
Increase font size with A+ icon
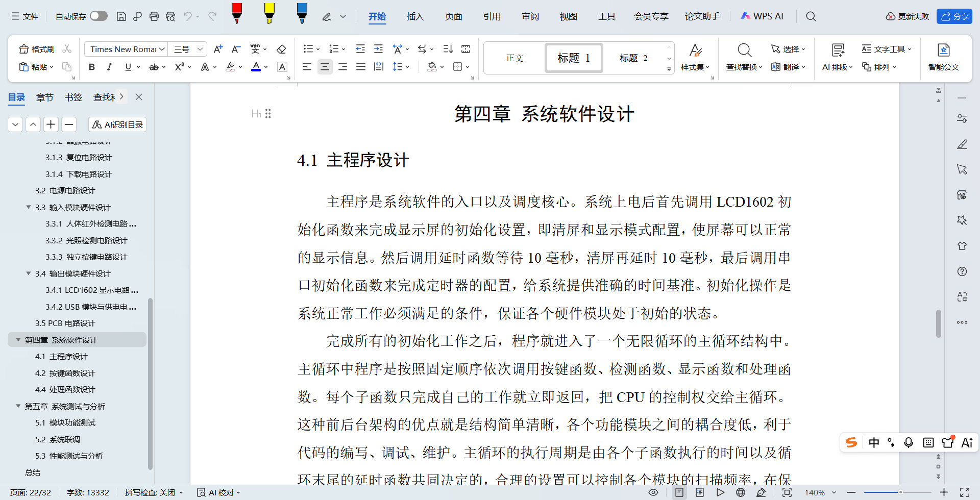(x=218, y=49)
